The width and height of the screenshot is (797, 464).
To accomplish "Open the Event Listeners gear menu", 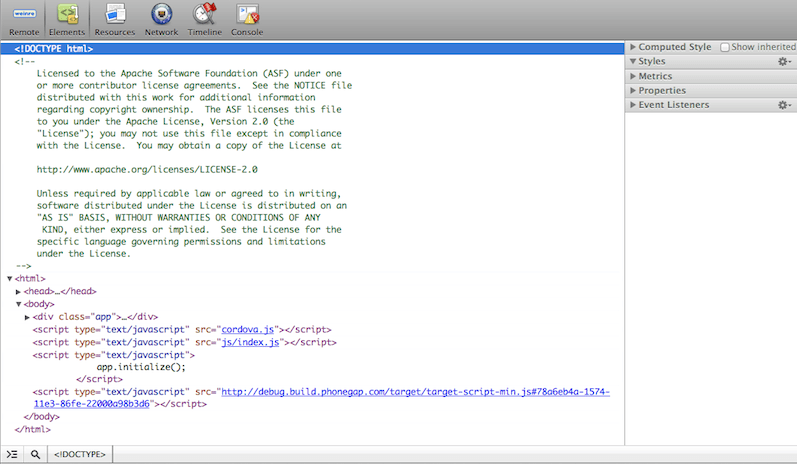I will (x=784, y=105).
